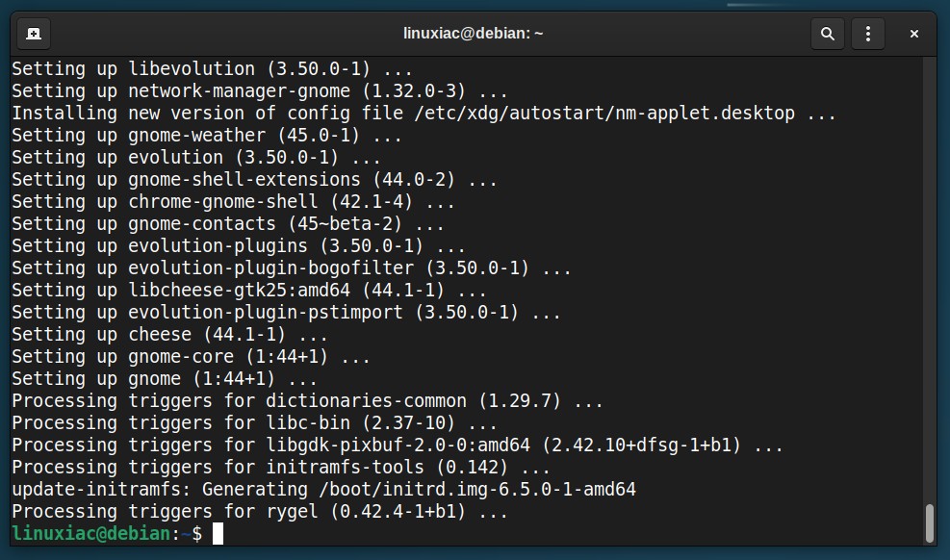Click the empty scrollbar track above the thumb
The height and width of the screenshot is (560, 950).
(930, 278)
